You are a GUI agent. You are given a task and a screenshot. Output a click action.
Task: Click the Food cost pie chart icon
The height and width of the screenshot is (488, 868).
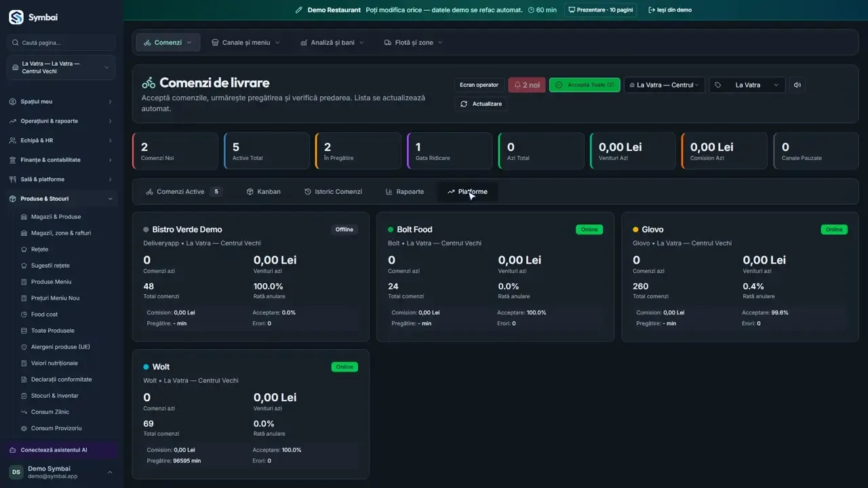[24, 314]
